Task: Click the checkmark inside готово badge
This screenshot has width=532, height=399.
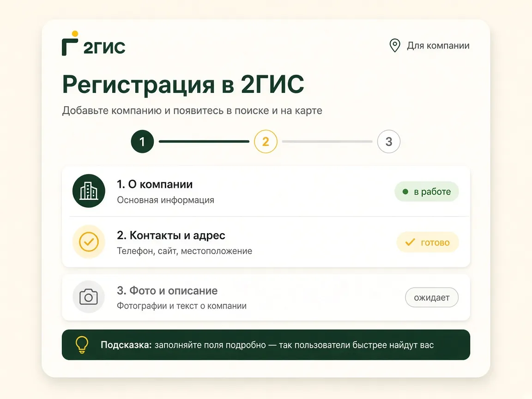Action: [x=410, y=242]
